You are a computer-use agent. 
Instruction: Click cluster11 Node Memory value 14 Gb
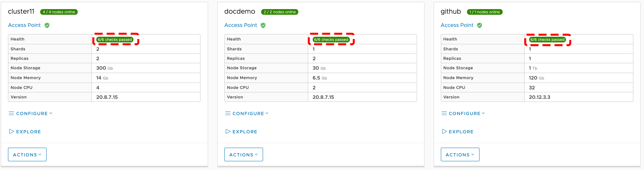102,78
